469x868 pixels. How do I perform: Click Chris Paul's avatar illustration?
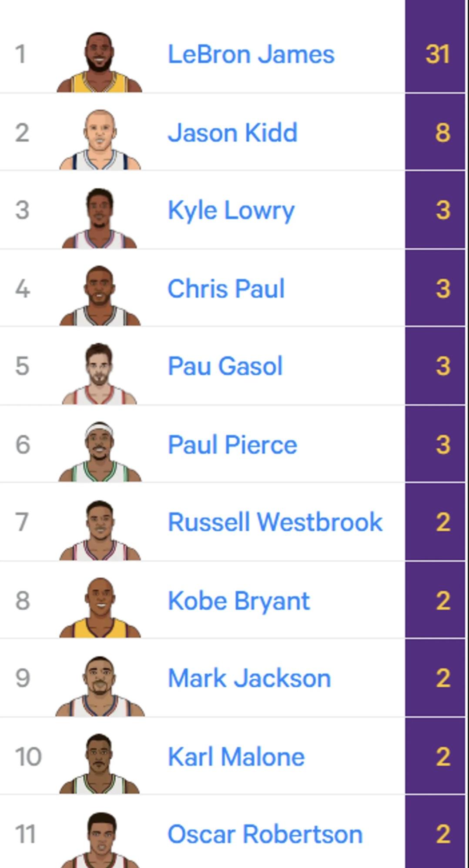(99, 296)
